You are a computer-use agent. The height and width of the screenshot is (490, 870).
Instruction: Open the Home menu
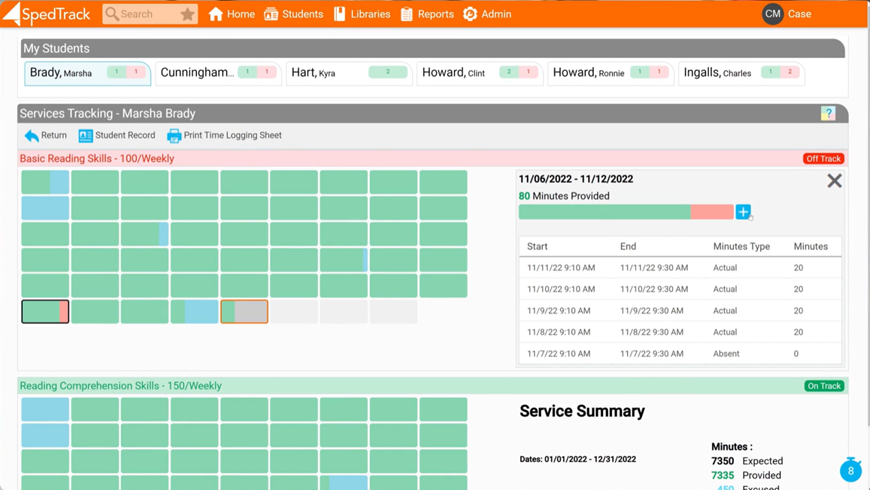pyautogui.click(x=231, y=14)
